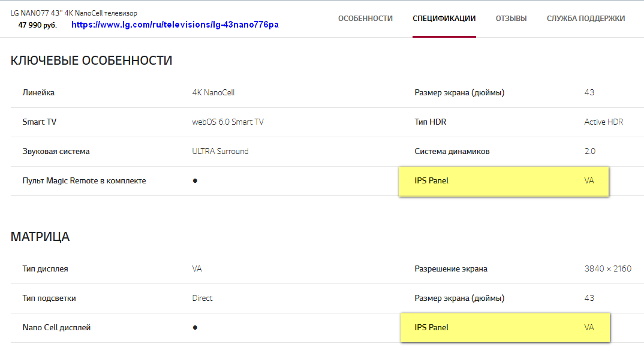Click the 4K NanoCell value
This screenshot has height=356, width=644.
[x=213, y=93]
